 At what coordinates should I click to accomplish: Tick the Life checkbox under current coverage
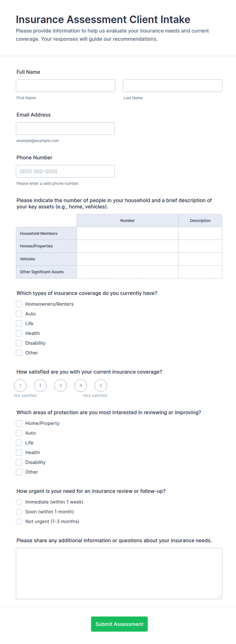(19, 324)
